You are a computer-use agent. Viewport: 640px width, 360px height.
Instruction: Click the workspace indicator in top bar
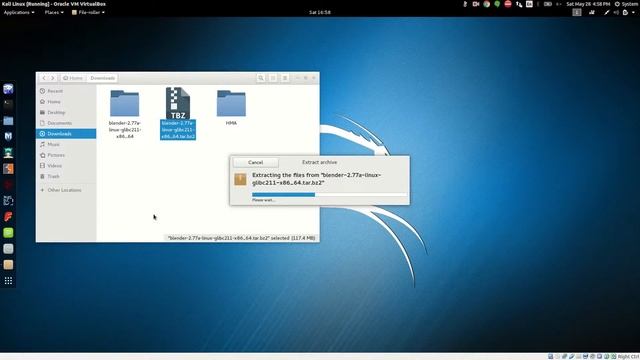pyautogui.click(x=577, y=13)
